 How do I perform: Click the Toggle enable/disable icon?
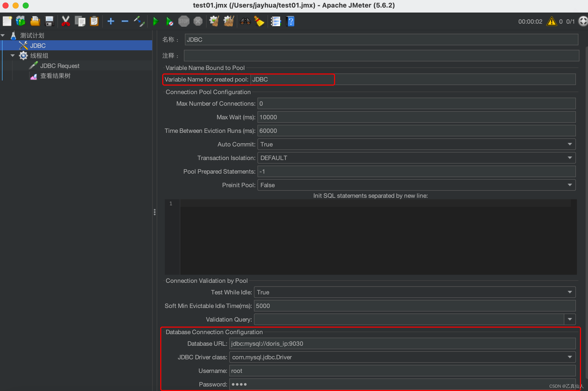[x=139, y=21]
